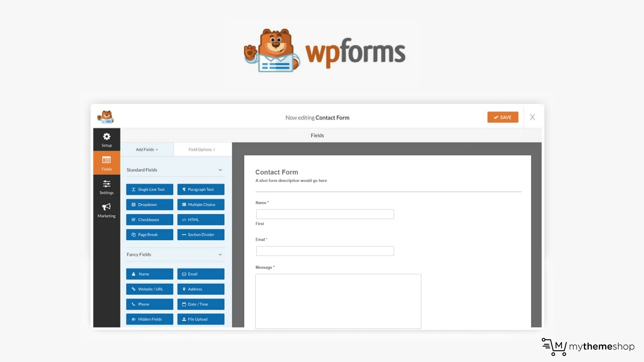Add a Name fancy field
The height and width of the screenshot is (362, 644).
click(x=150, y=274)
